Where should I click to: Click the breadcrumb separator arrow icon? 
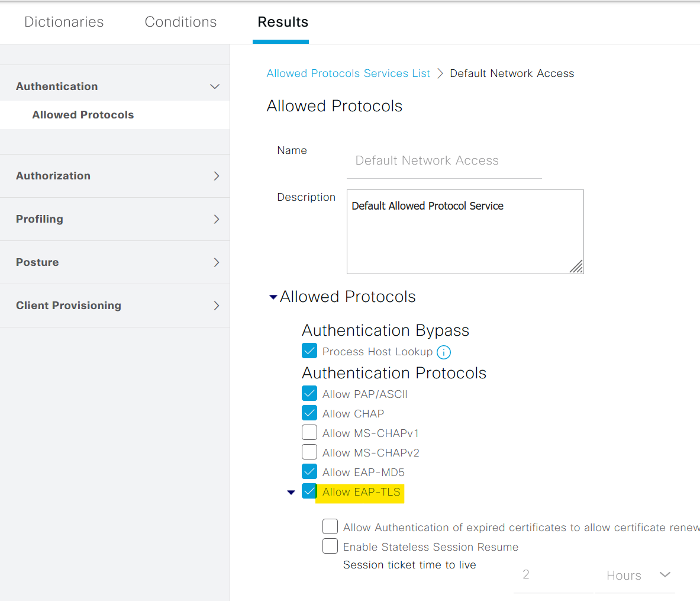pyautogui.click(x=440, y=73)
